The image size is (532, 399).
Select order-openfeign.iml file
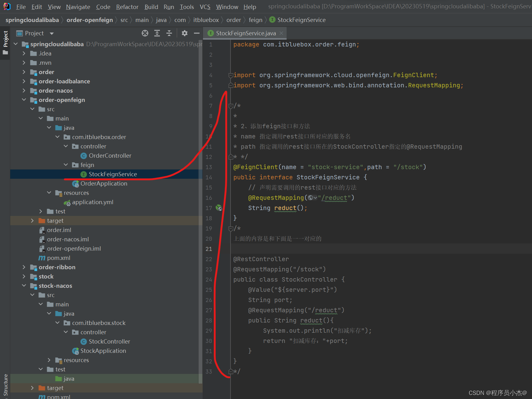point(74,249)
